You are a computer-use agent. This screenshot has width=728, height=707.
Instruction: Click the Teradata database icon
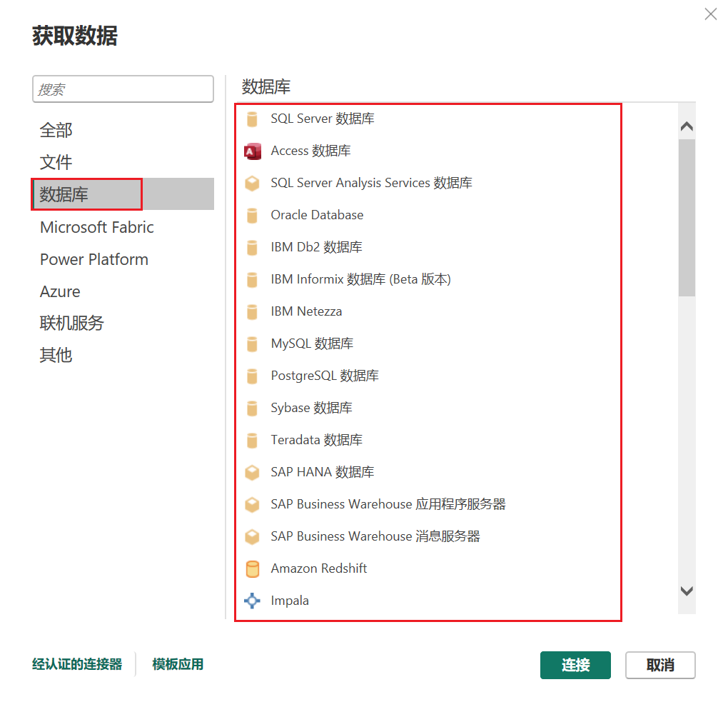pos(252,440)
